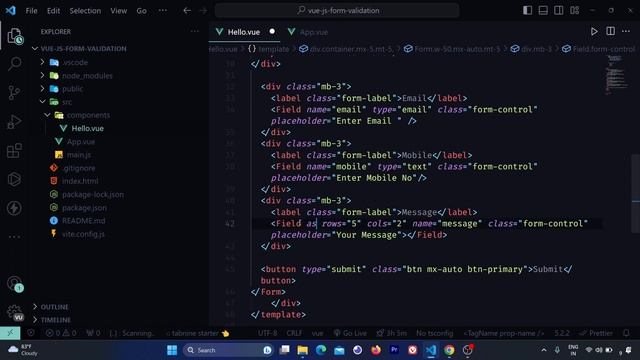640x360 pixels.
Task: Open the Thunder Client lightning icon
Action: coord(14,208)
